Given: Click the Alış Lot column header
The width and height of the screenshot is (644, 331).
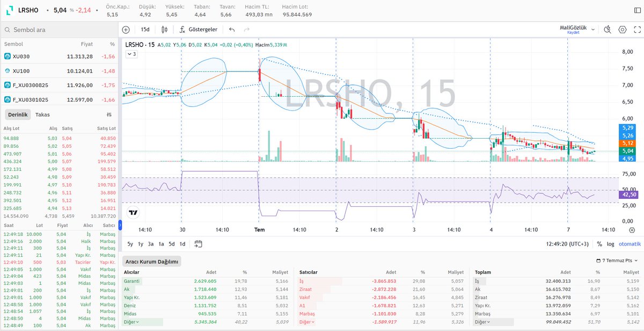Looking at the screenshot, I should [x=11, y=128].
